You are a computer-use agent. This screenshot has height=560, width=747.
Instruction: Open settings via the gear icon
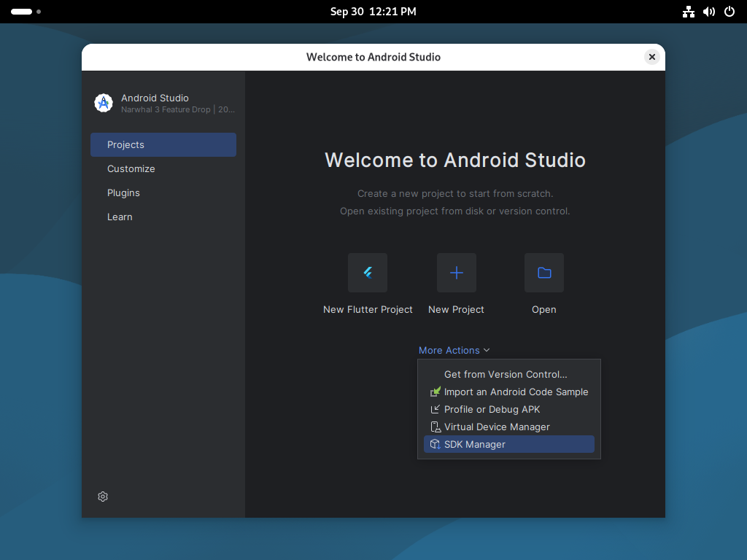point(103,497)
